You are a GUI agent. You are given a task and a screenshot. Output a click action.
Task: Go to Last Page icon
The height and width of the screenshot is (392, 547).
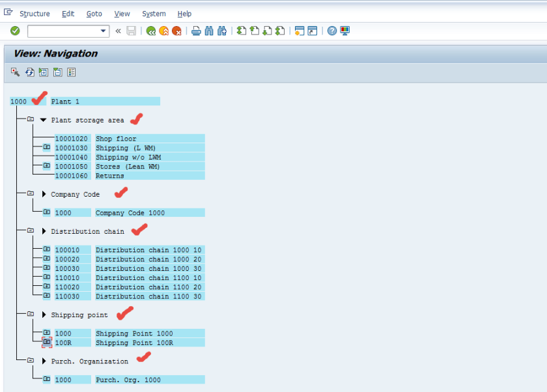280,31
